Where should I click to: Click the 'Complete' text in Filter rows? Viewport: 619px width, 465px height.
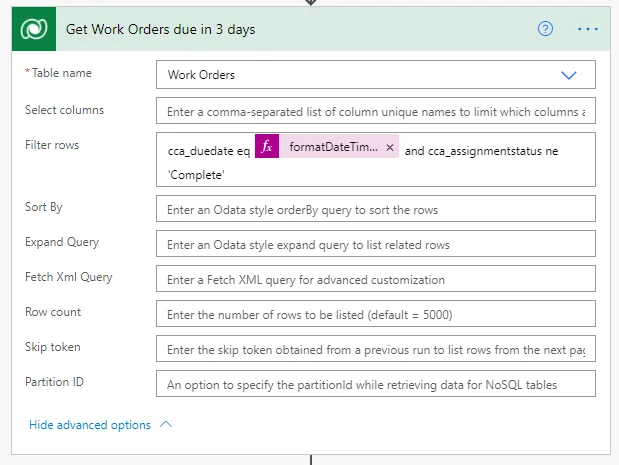196,175
